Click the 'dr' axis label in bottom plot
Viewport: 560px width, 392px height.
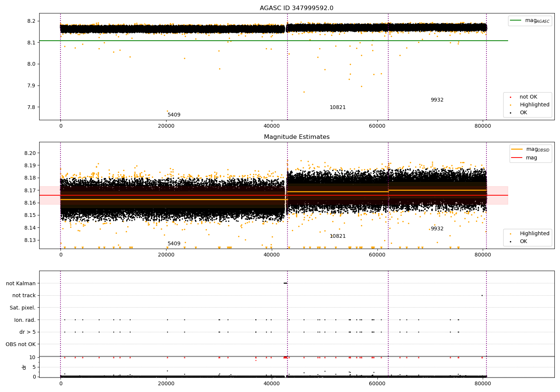(x=24, y=367)
